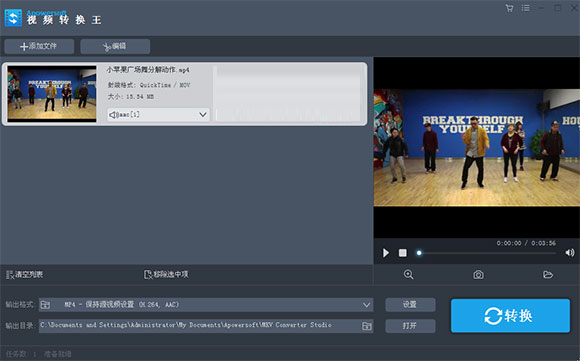Play the preview video
Image resolution: width=580 pixels, height=361 pixels.
[385, 253]
